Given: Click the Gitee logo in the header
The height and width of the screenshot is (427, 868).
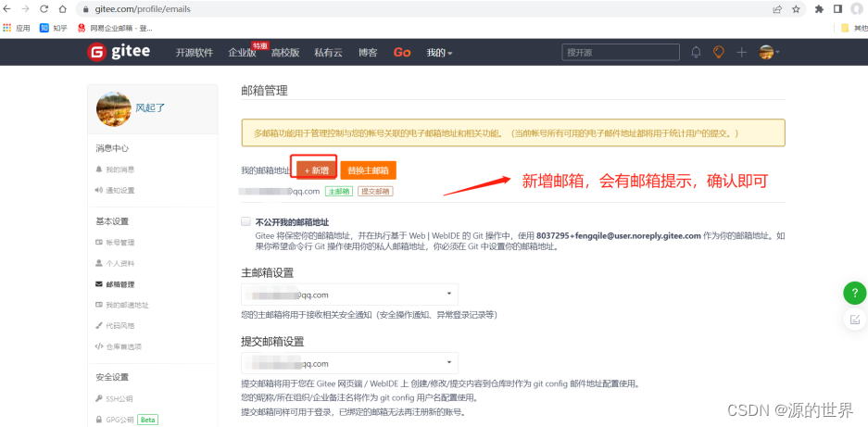Looking at the screenshot, I should coord(119,52).
